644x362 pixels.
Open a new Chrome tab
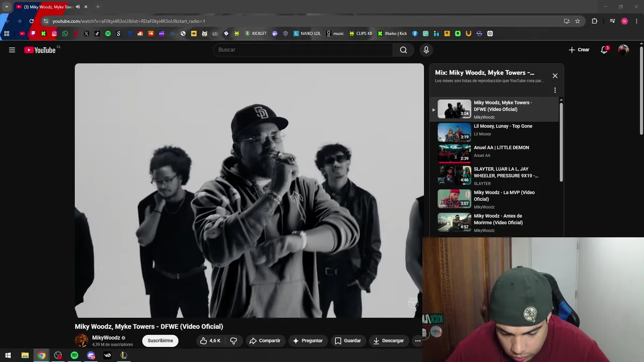coord(98,7)
